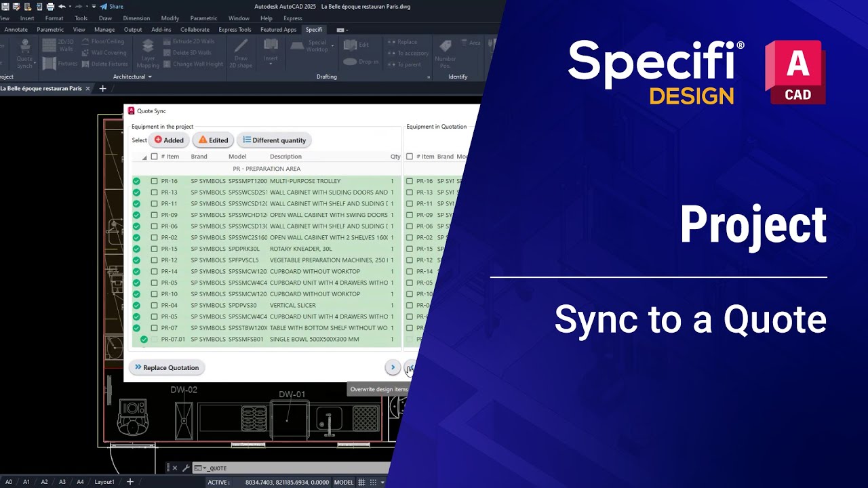Click the Edit book icon in Drafting
This screenshot has height=488, width=868.
click(350, 45)
